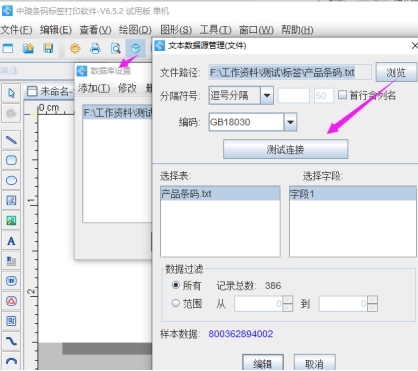Expand the 分隔符号 dropdown arrow
The height and width of the screenshot is (371, 418).
point(267,96)
